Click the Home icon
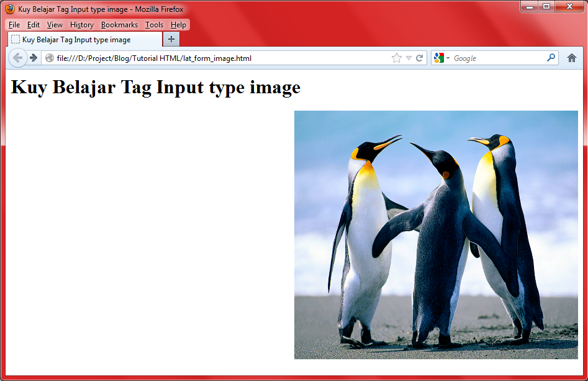This screenshot has height=381, width=588. click(572, 57)
